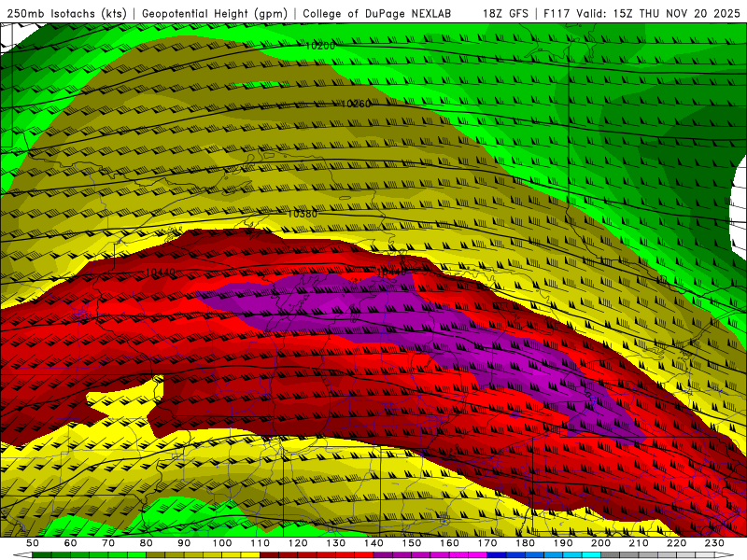Click the 10200 height contour label
747x560 pixels.
(x=319, y=46)
